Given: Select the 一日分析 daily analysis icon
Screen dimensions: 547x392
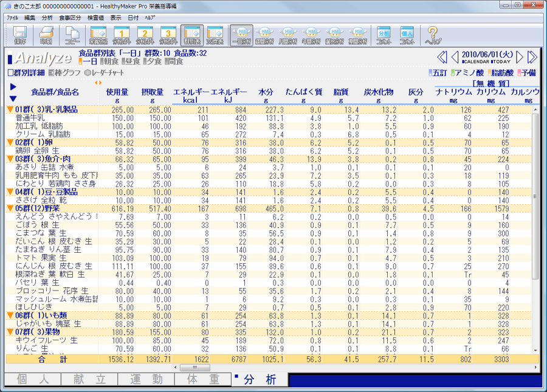Looking at the screenshot, I should pos(241,36).
